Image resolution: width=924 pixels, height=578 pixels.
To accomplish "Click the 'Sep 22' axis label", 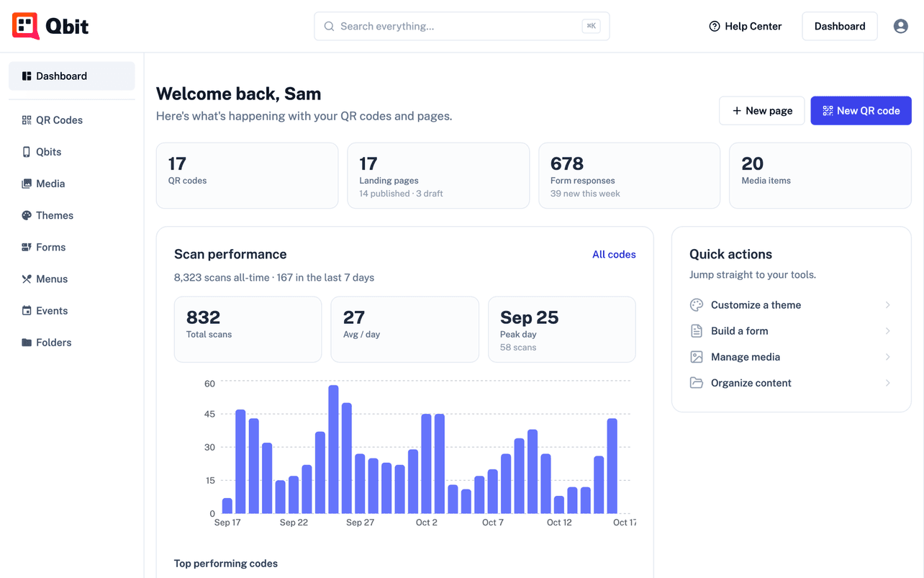I will pyautogui.click(x=294, y=523).
